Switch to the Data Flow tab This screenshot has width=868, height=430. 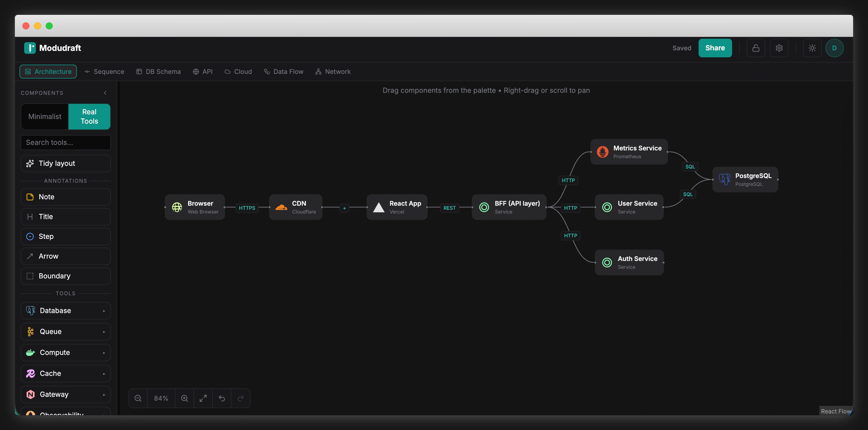coord(284,71)
